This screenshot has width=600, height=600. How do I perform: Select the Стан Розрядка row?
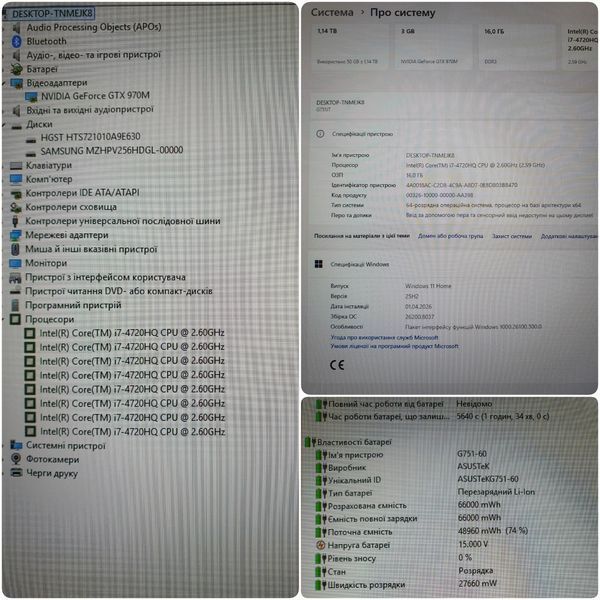[x=404, y=571]
